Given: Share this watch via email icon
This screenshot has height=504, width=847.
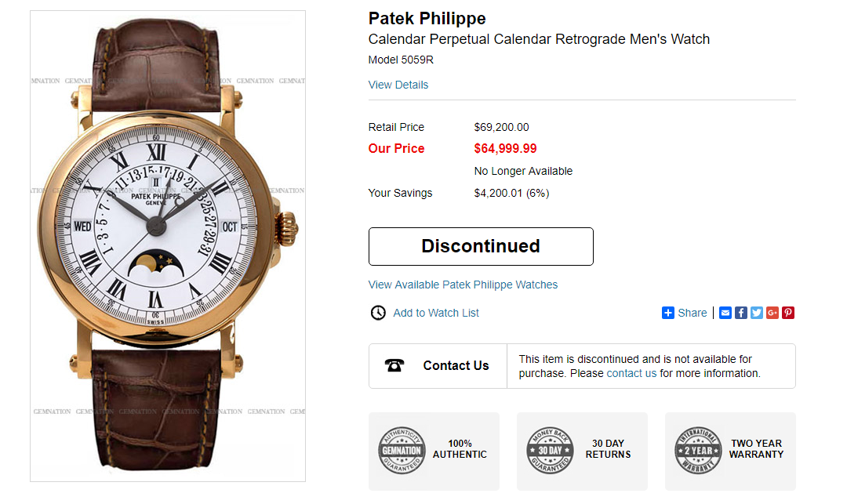Looking at the screenshot, I should coord(725,313).
